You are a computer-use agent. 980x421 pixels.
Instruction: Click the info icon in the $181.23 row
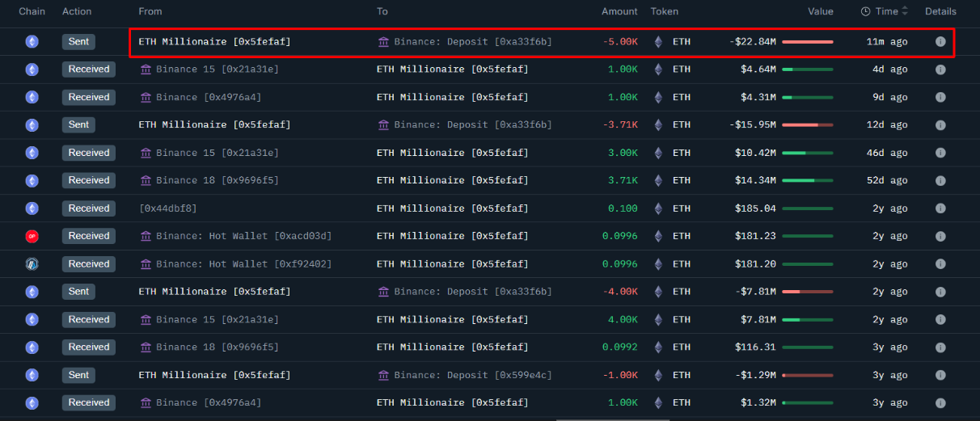tap(940, 236)
